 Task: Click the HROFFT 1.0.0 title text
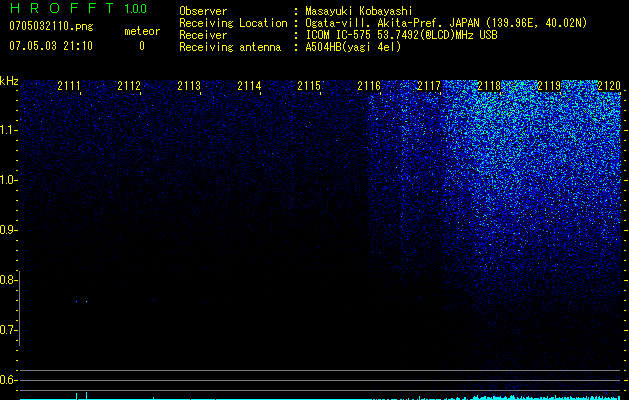[78, 8]
